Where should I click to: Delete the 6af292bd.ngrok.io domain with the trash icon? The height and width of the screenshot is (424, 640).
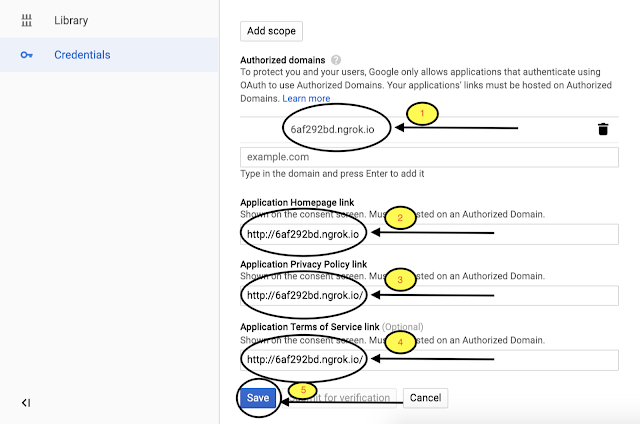pyautogui.click(x=603, y=129)
